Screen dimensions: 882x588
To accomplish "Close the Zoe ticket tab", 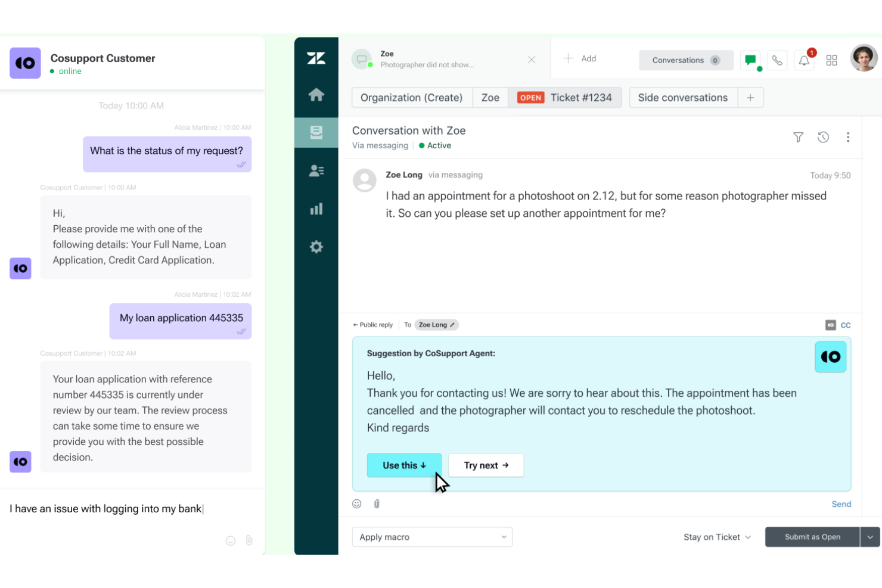I will coord(532,60).
